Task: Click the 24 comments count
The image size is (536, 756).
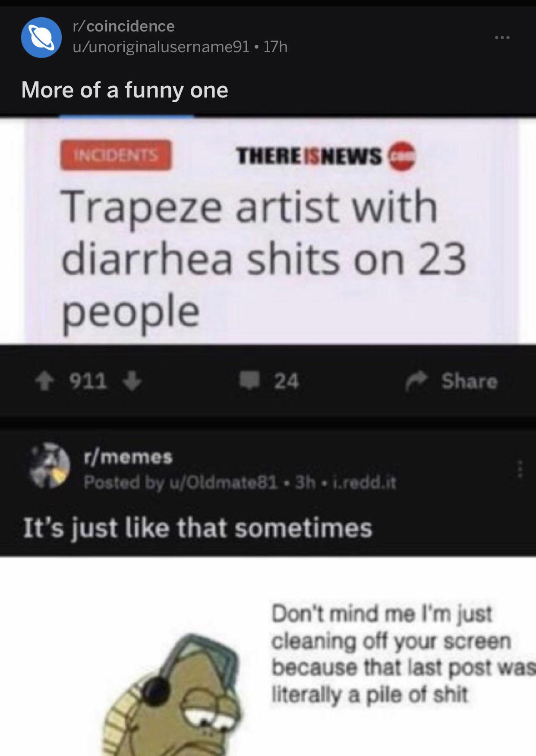Action: point(286,381)
